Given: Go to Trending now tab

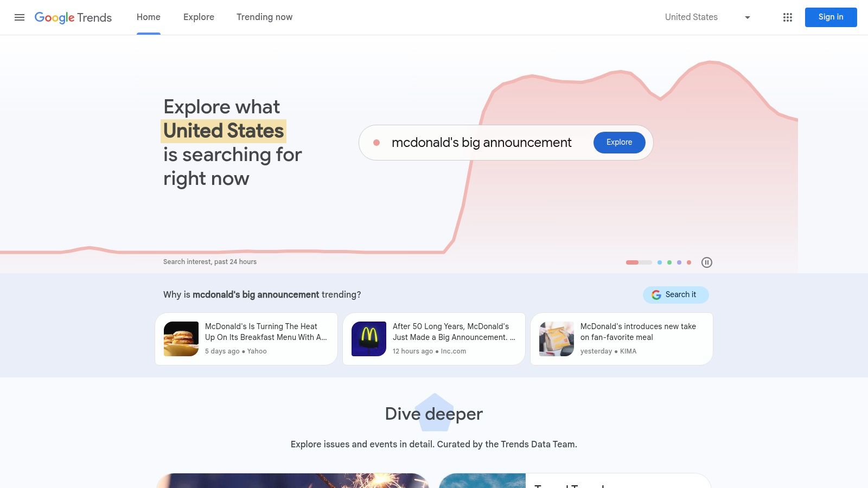Looking at the screenshot, I should pos(264,17).
